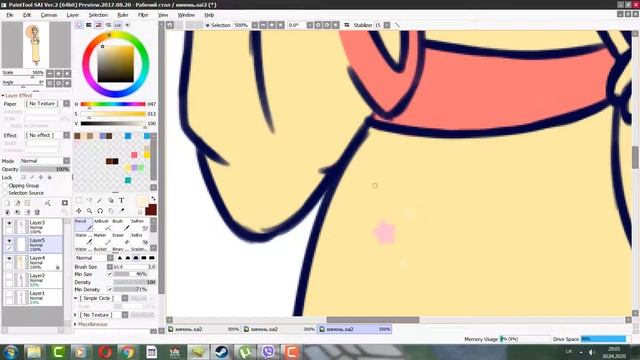Delete the selected layer with trash icon
The image size is (640, 360).
(37, 212)
